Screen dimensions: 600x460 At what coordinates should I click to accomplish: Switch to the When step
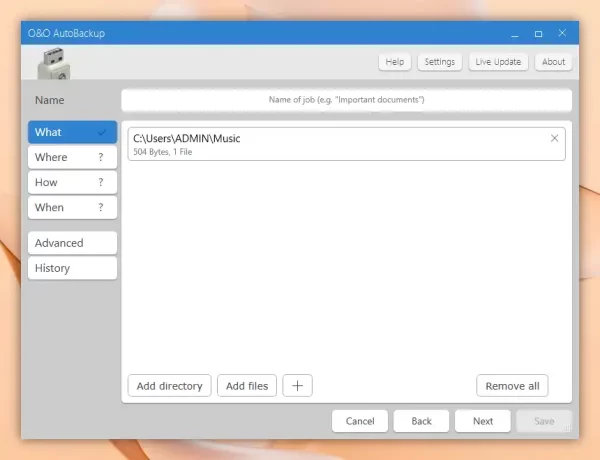[x=72, y=207]
